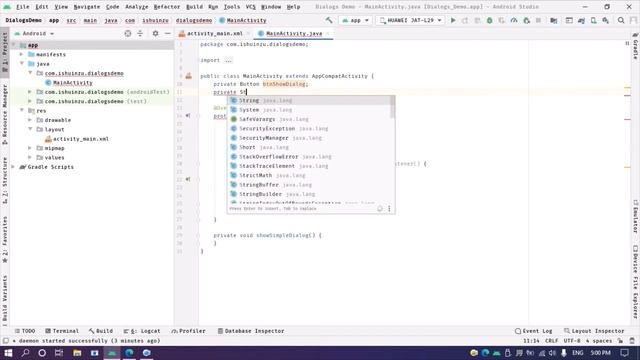
Task: Open the Terminal tool window
Action: tap(62, 331)
